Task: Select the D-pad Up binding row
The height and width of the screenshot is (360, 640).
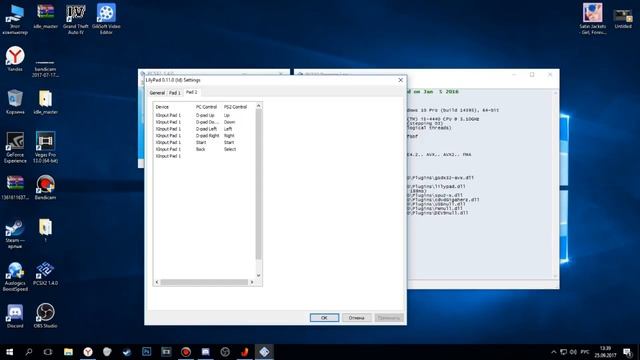Action: pos(204,116)
